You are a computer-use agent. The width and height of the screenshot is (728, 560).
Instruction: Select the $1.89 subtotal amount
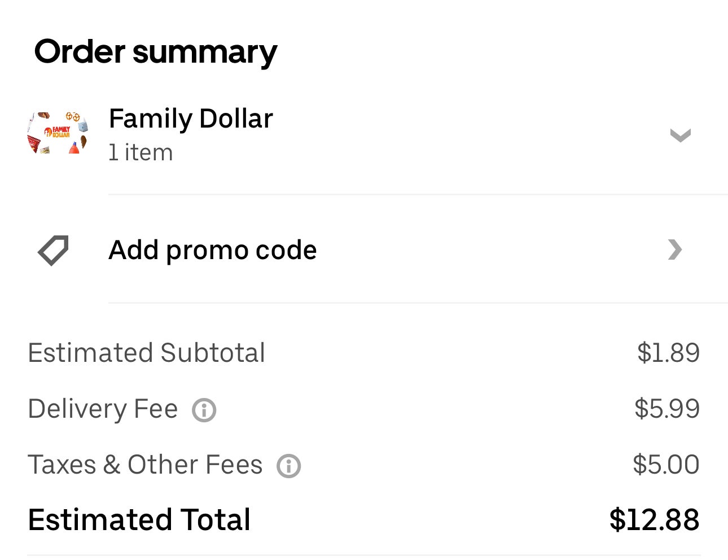(668, 353)
